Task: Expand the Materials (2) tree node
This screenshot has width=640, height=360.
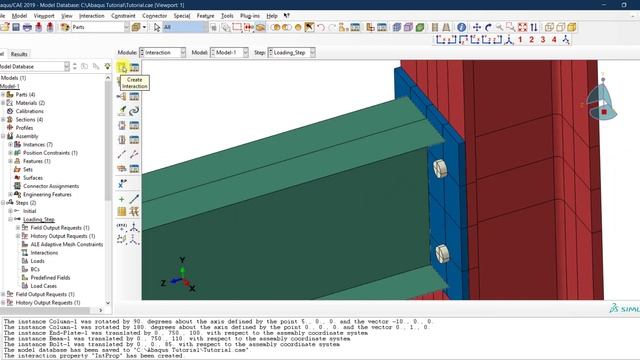Action: click(x=3, y=103)
